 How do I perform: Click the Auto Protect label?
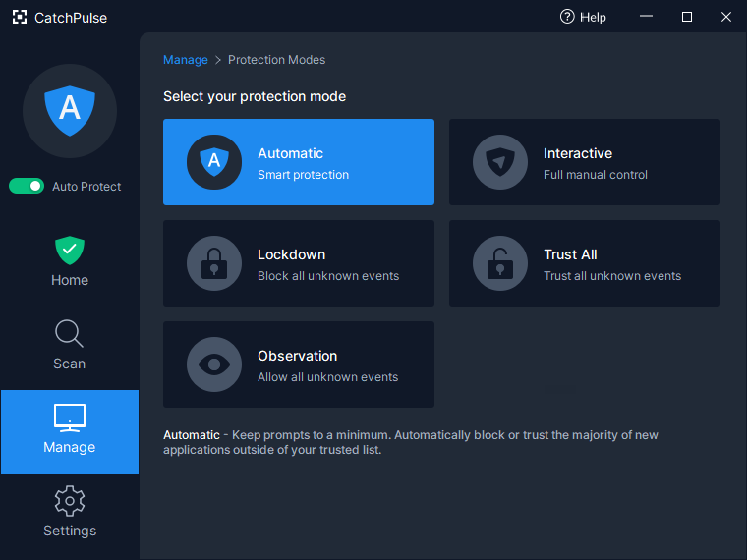pos(86,187)
